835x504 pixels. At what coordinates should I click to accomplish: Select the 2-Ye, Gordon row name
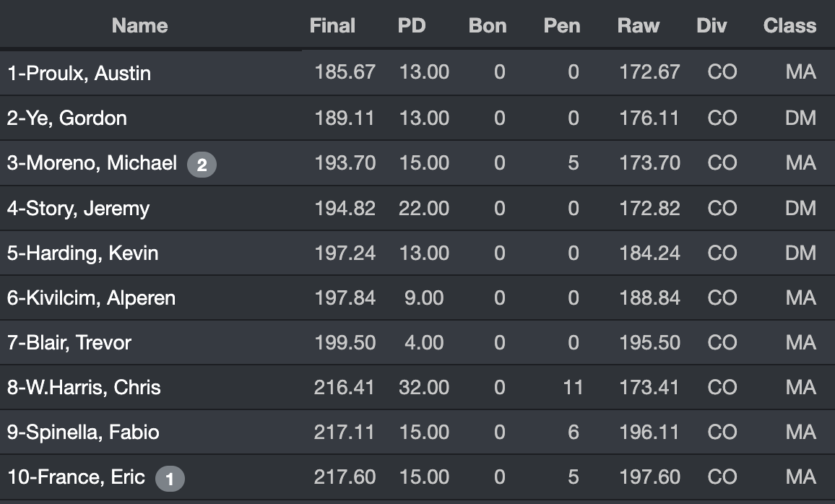(66, 118)
